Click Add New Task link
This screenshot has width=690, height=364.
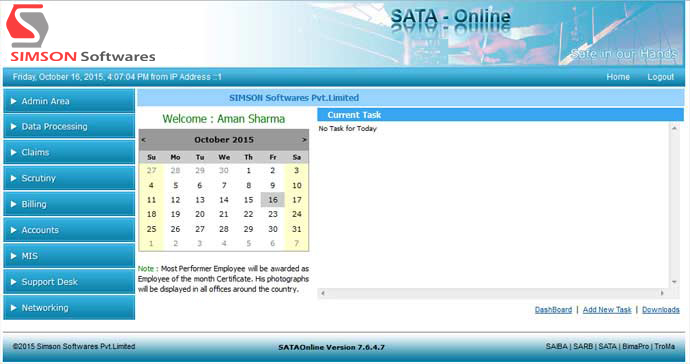pos(607,310)
